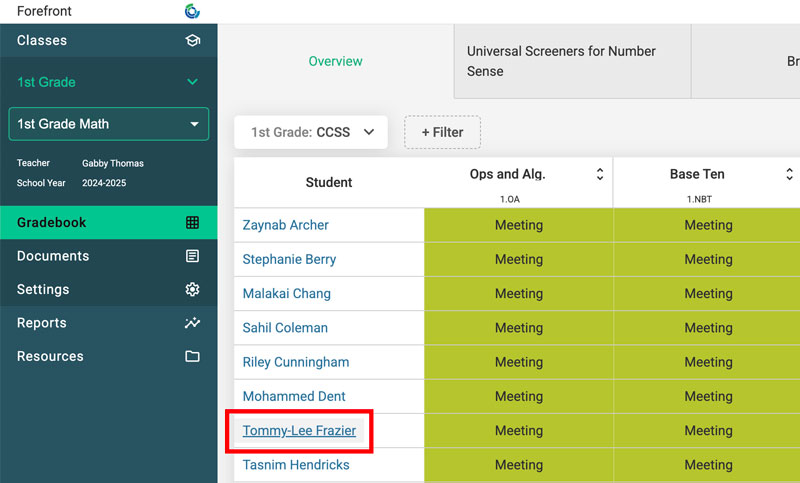This screenshot has width=800, height=483.
Task: Click the Classes graduation cap icon
Action: click(193, 41)
